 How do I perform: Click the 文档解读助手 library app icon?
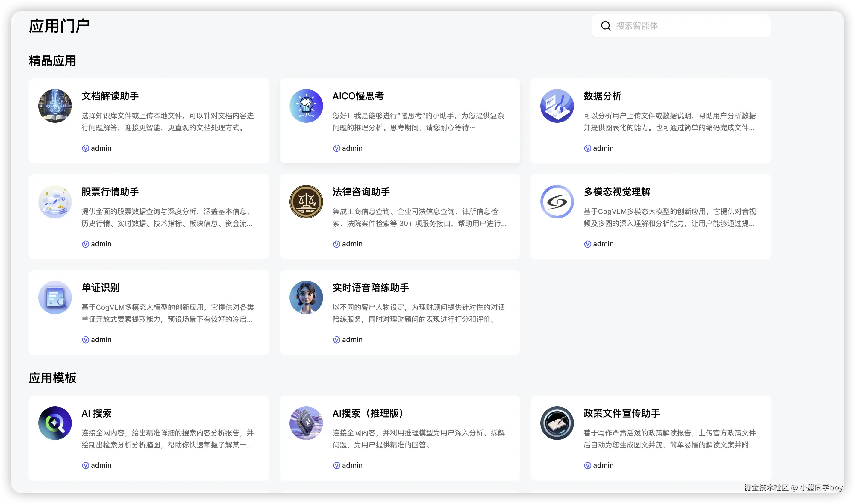tap(55, 106)
